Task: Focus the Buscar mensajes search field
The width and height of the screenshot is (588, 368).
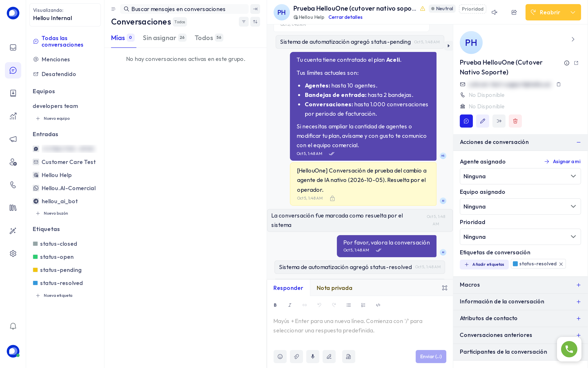Action: (184, 9)
